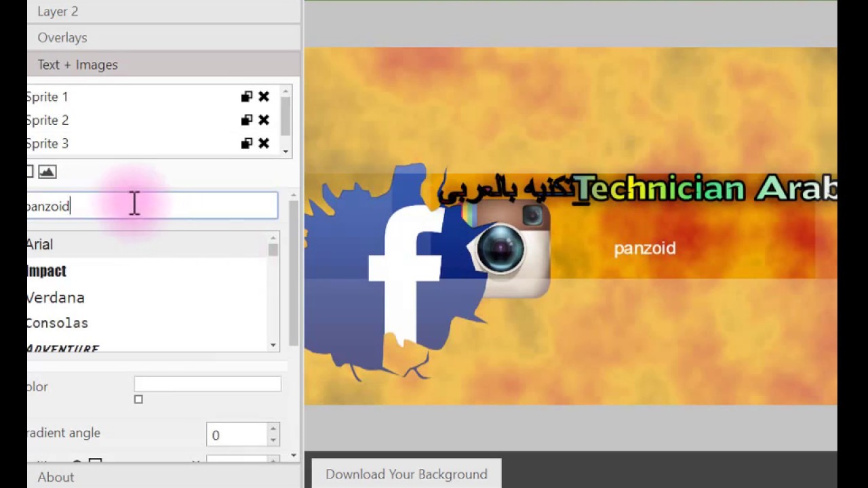868x488 pixels.
Task: Click the gradient angle number field
Action: [x=237, y=435]
